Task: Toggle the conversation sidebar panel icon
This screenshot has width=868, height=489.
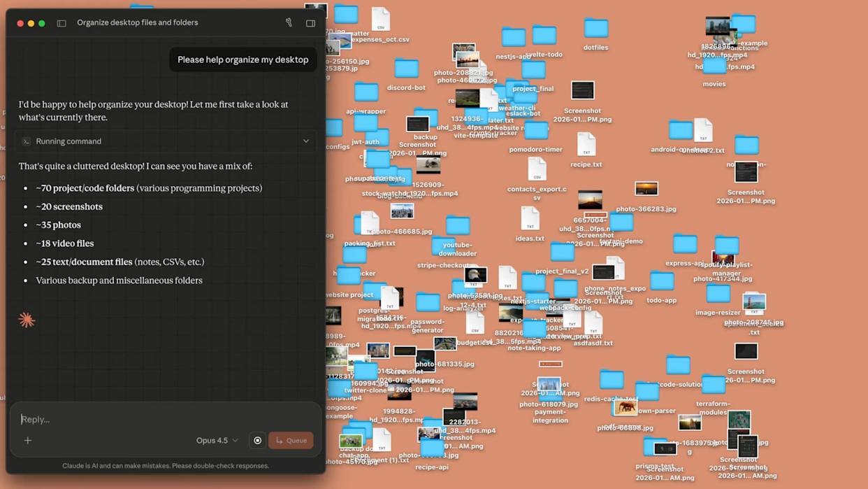Action: point(60,22)
